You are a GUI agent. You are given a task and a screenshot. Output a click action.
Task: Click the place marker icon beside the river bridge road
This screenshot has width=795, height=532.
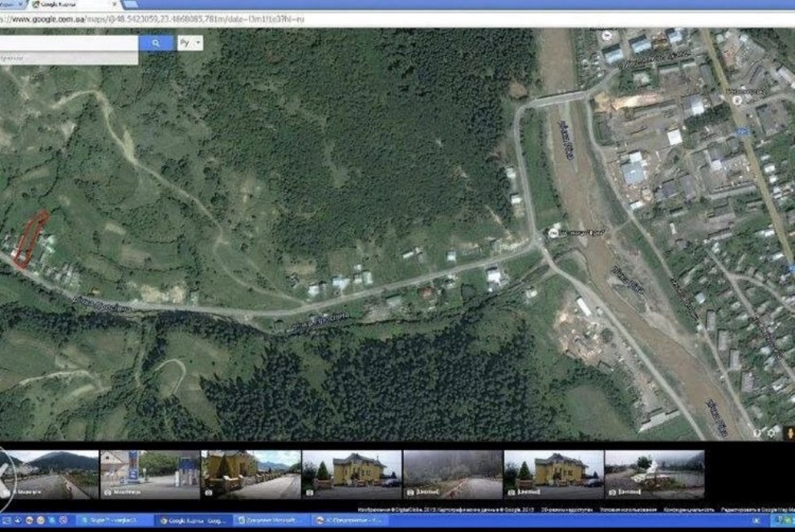coord(553,233)
